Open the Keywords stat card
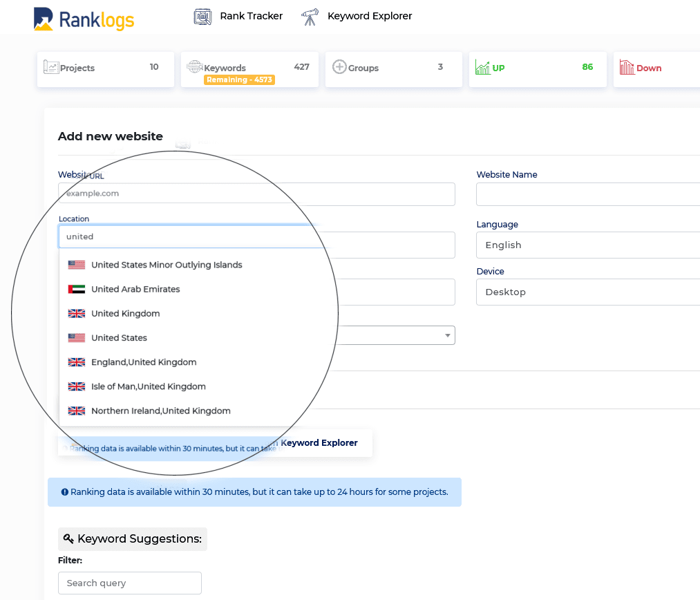The image size is (700, 600). [249, 68]
